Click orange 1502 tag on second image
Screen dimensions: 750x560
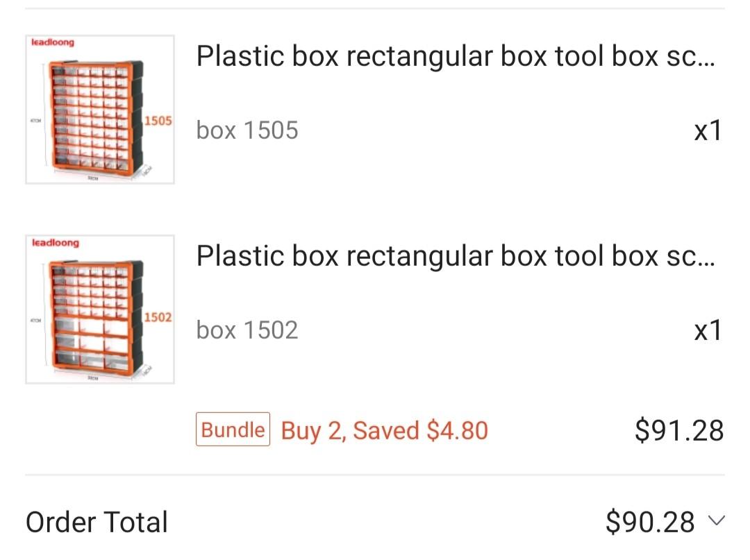(x=158, y=317)
